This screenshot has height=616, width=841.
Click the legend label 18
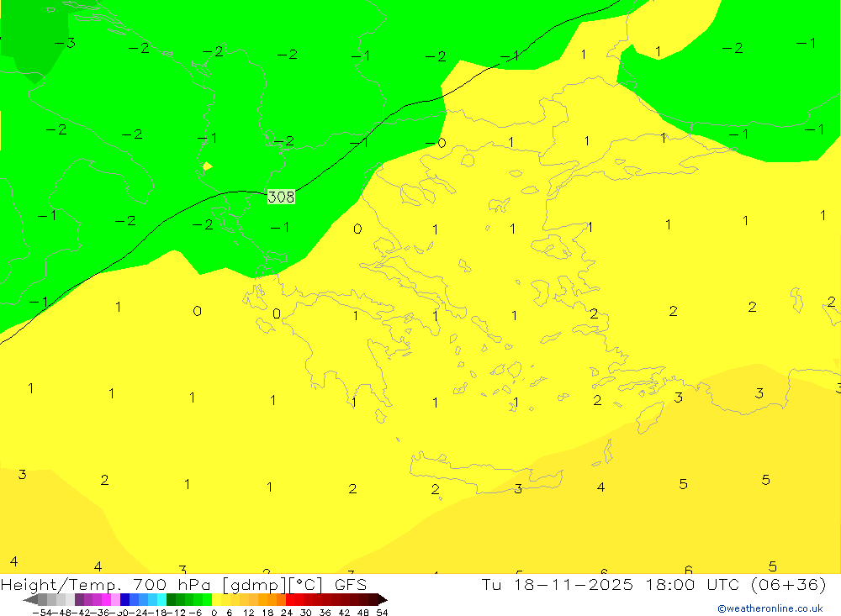tap(267, 613)
